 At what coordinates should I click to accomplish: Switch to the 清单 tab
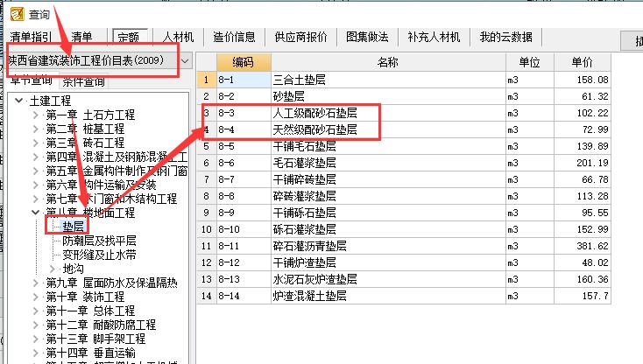click(81, 38)
